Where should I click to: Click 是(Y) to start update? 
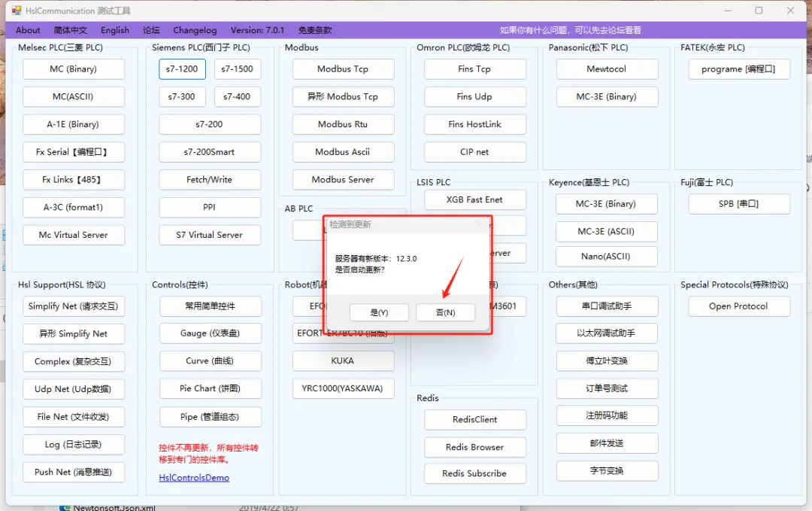(x=379, y=312)
